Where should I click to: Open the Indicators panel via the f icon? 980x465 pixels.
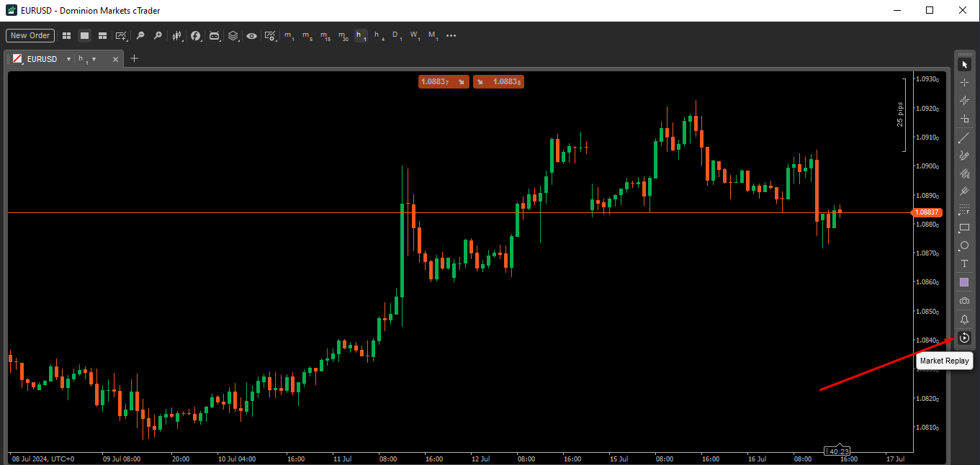(196, 35)
